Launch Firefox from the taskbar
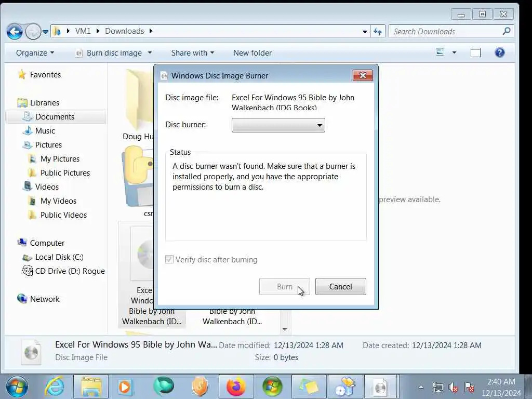This screenshot has height=399, width=532. (236, 387)
